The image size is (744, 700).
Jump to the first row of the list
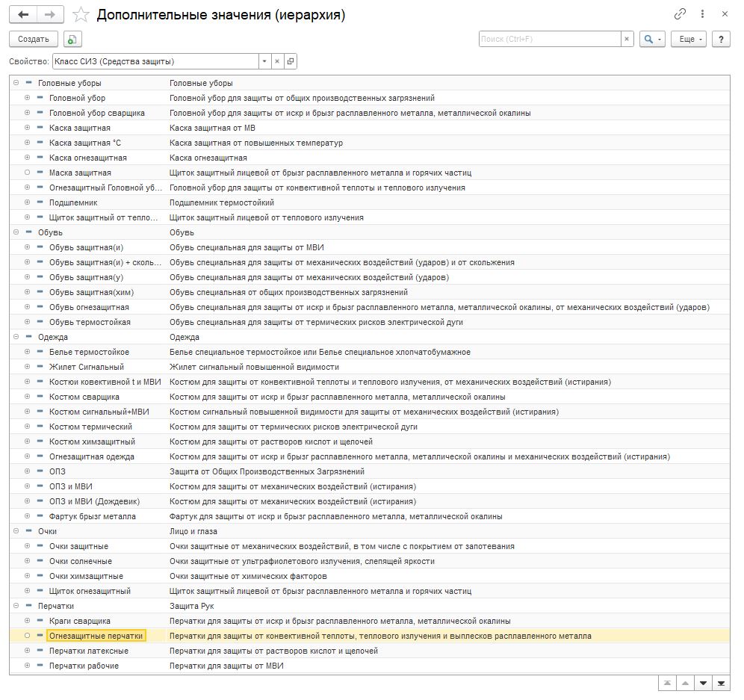coord(667,683)
